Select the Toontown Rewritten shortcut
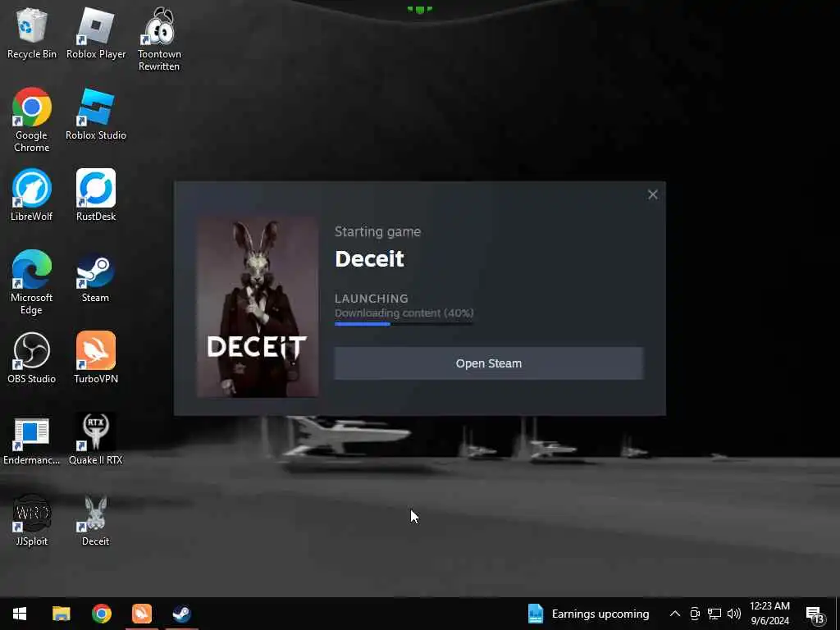The height and width of the screenshot is (630, 840). [x=159, y=39]
